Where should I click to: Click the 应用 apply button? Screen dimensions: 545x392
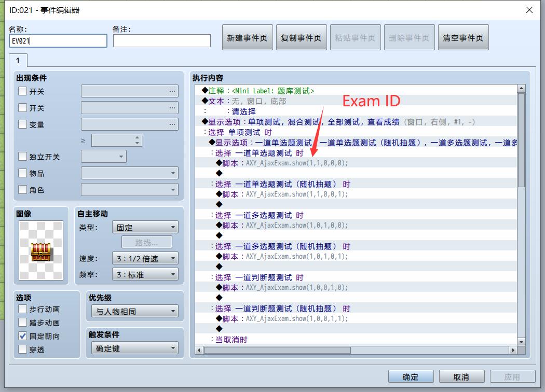(512, 377)
